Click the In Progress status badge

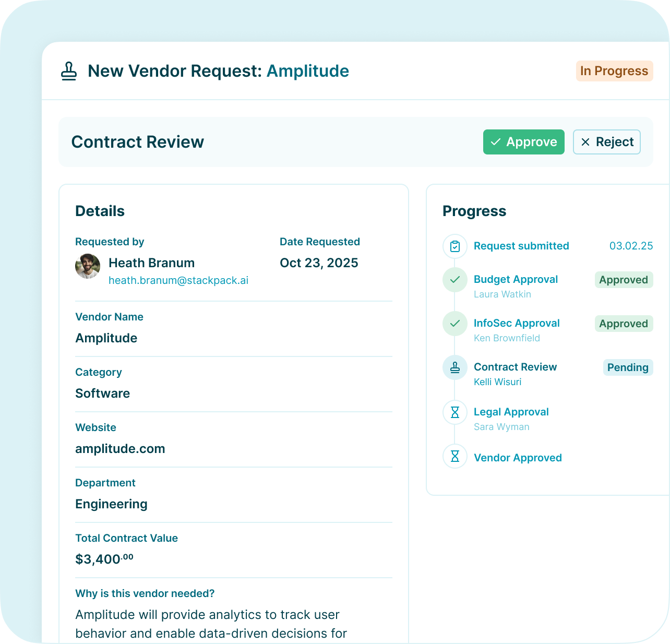pyautogui.click(x=614, y=71)
